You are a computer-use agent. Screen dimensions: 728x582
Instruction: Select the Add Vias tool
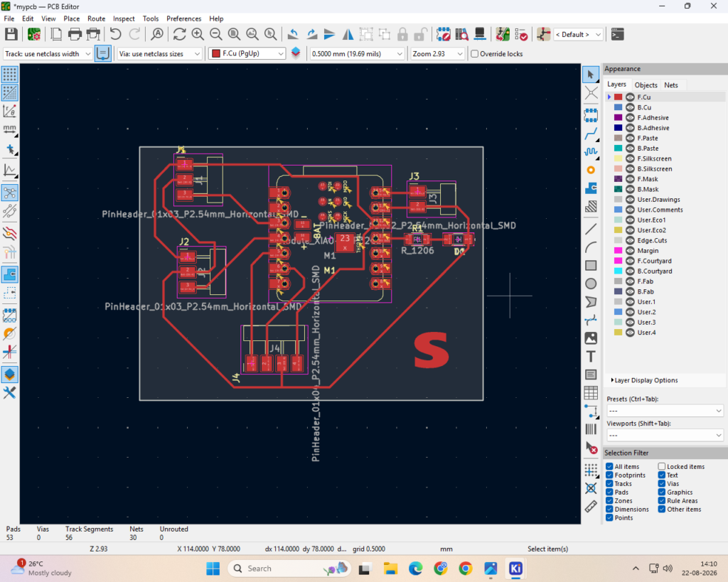(x=591, y=171)
